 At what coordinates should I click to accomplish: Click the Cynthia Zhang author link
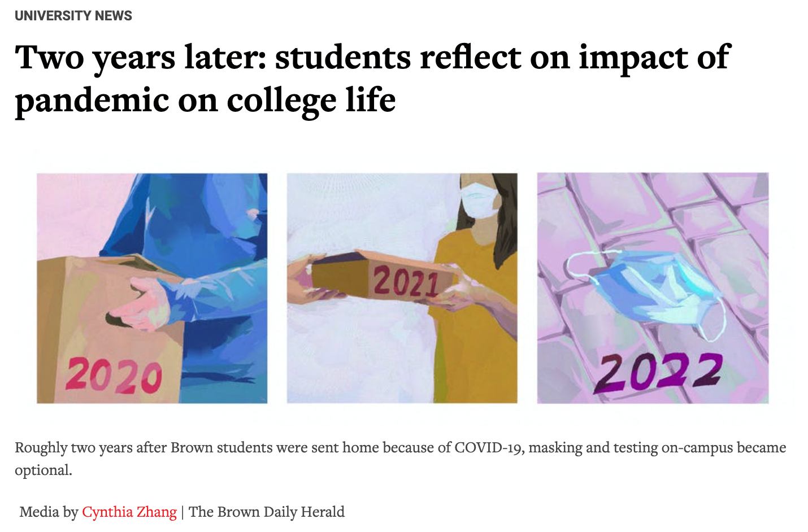(x=129, y=512)
